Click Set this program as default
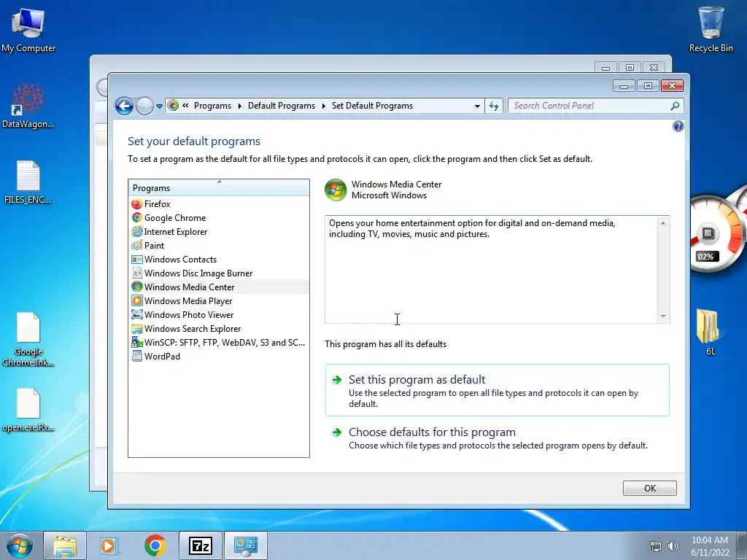 tap(498, 391)
